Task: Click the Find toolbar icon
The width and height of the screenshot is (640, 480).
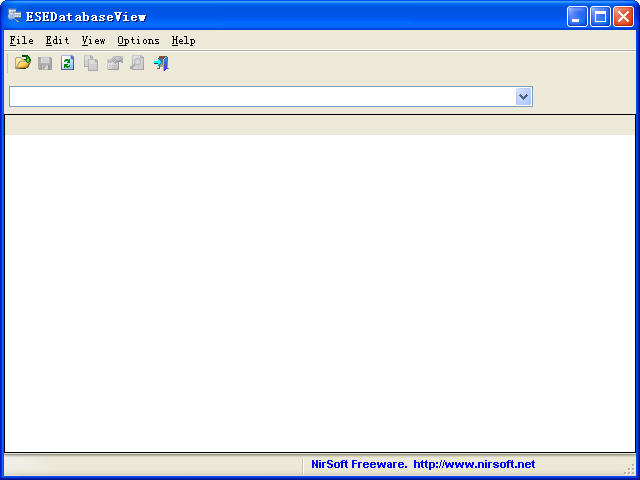Action: [x=137, y=63]
